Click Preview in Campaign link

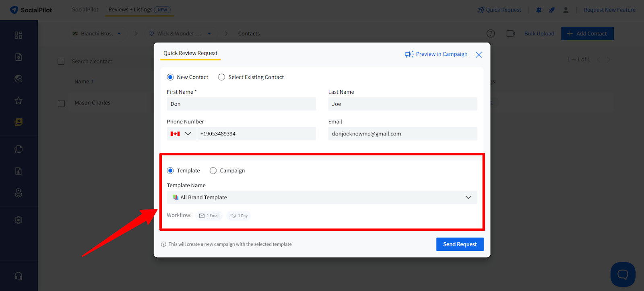click(436, 54)
